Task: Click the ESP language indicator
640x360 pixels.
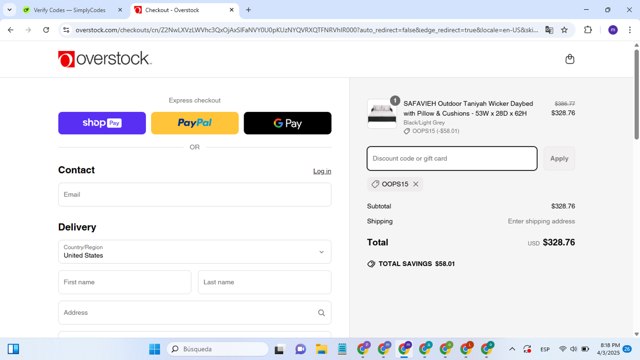Action: 545,349
